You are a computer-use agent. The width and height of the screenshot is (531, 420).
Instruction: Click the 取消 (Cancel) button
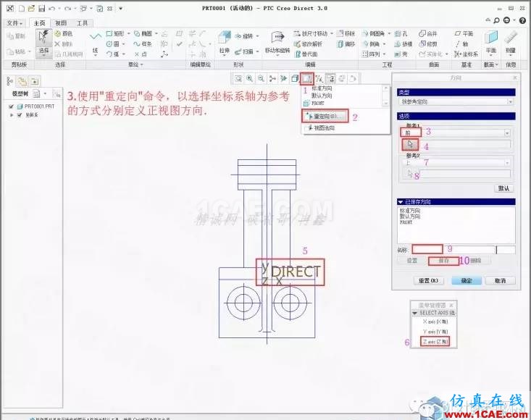click(x=500, y=280)
